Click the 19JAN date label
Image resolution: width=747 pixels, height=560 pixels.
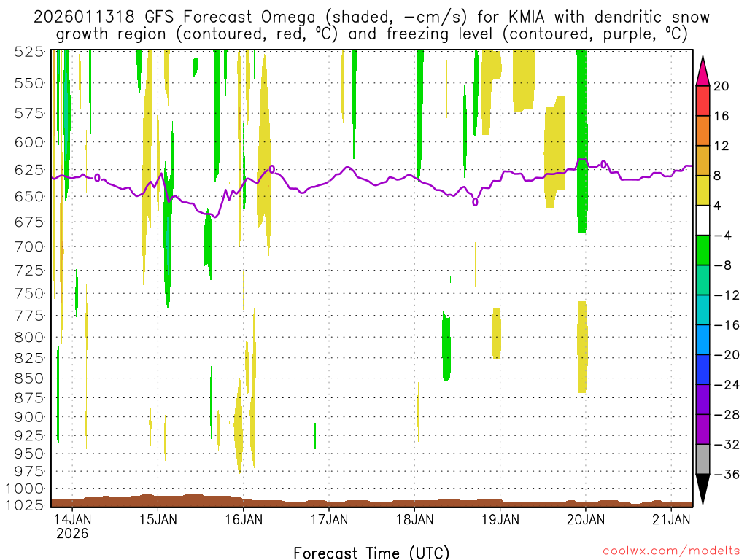tap(500, 519)
